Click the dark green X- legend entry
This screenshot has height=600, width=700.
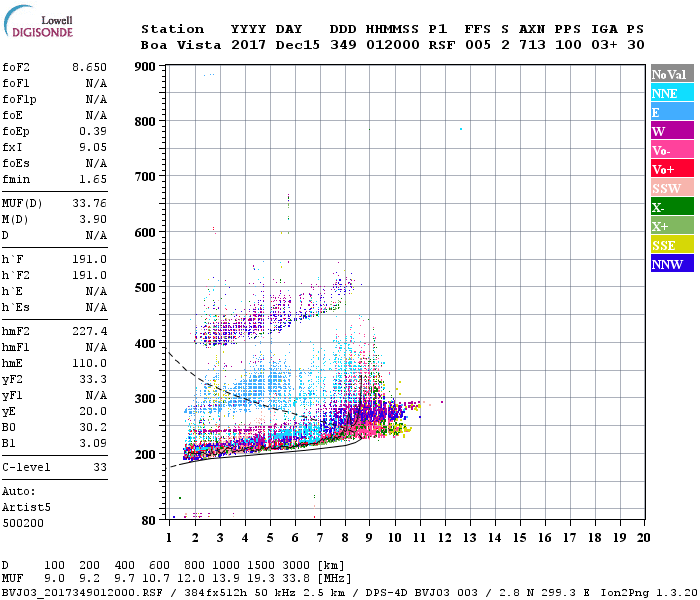670,207
